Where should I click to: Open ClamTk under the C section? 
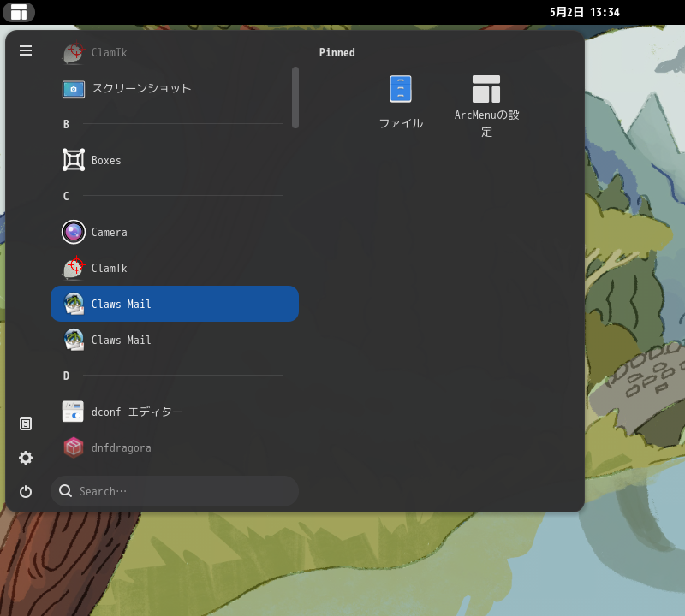click(175, 268)
